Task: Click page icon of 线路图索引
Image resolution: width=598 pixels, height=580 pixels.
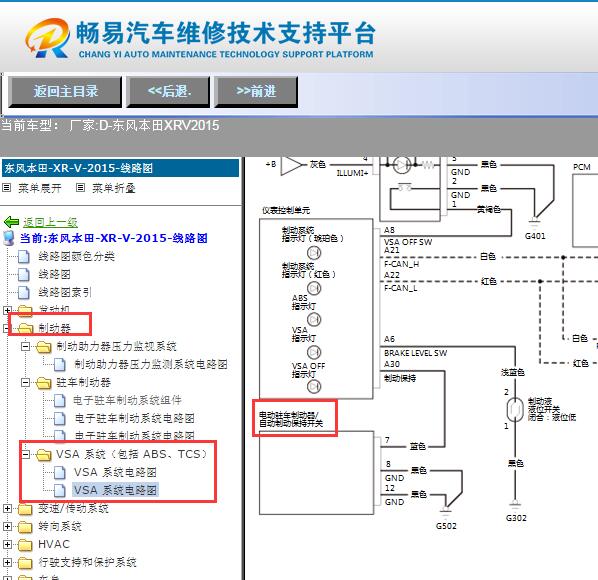Action: [24, 292]
